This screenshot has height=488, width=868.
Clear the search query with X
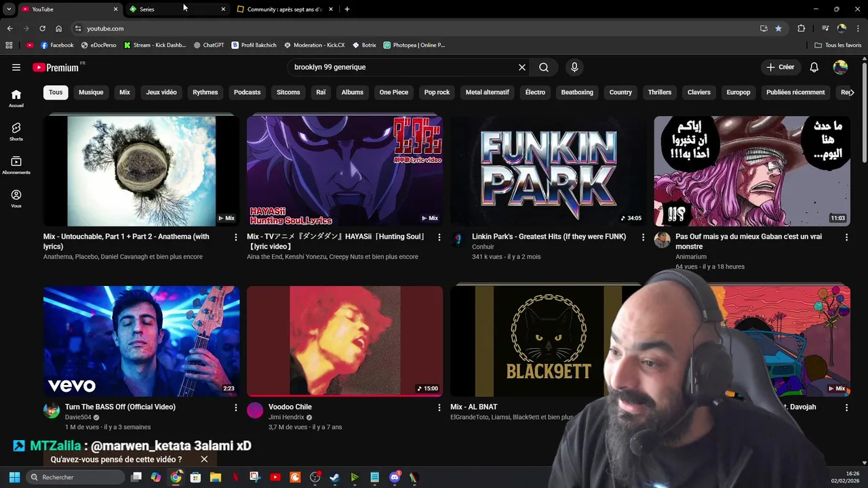[522, 67]
